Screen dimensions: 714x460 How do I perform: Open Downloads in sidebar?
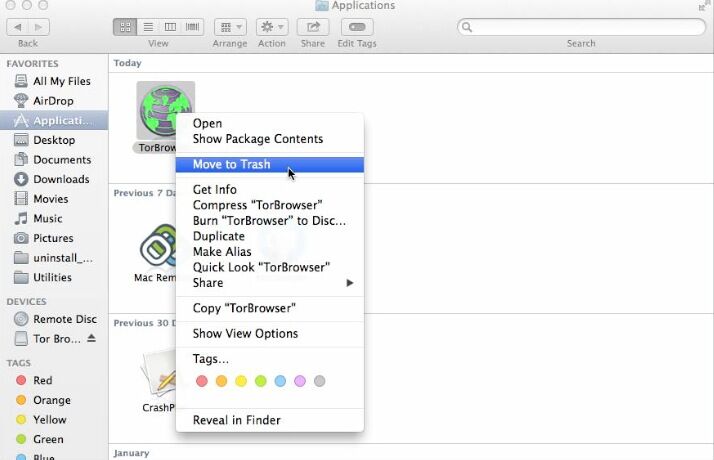(x=54, y=179)
